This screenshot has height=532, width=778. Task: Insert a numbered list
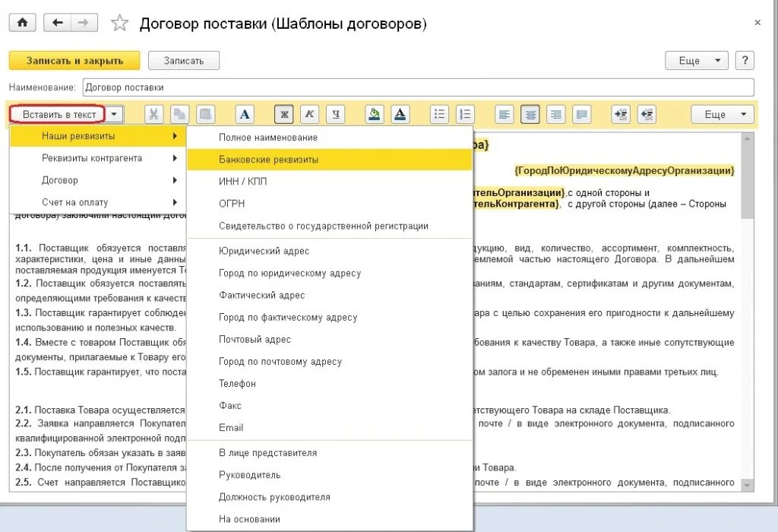pyautogui.click(x=466, y=115)
